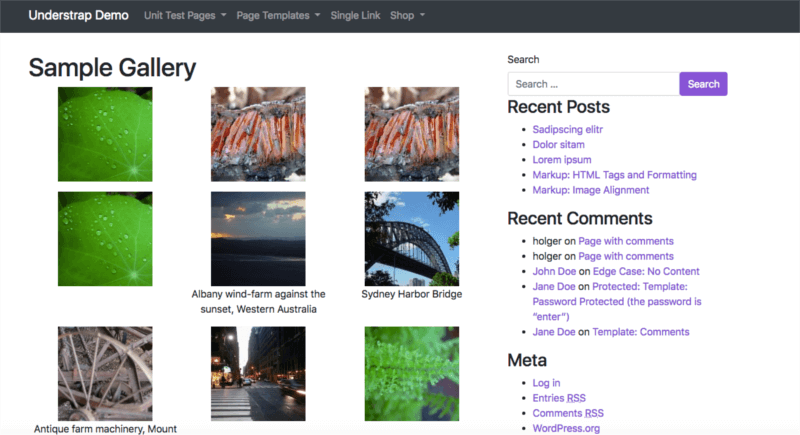
Task: Click the Sample Gallery page heading
Action: tap(112, 68)
